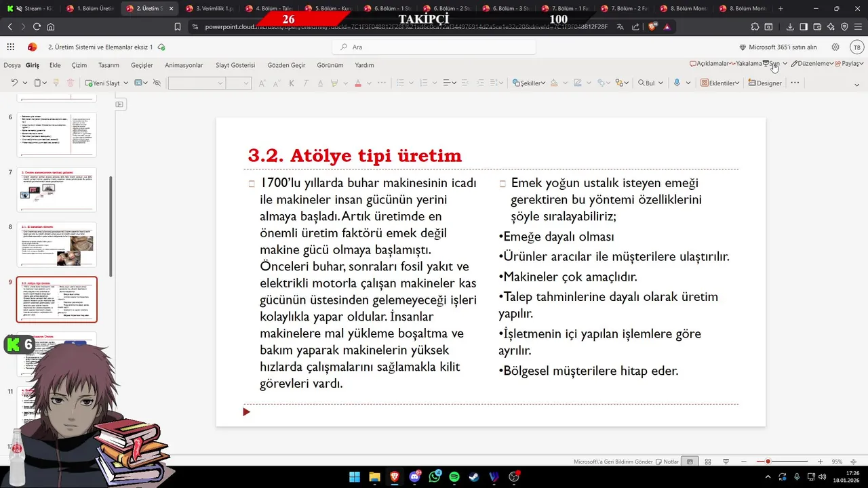Select slide 8 thumbnail

pos(57,245)
